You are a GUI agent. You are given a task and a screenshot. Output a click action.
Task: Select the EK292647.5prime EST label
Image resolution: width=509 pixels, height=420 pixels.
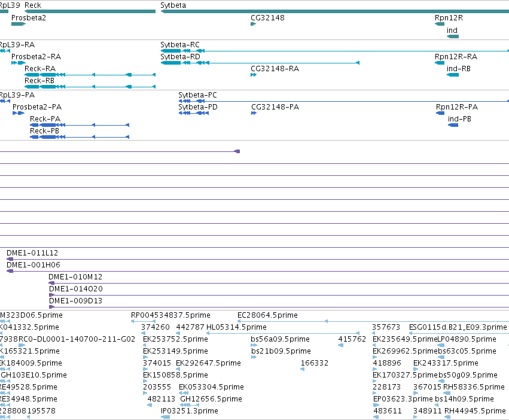[208, 363]
